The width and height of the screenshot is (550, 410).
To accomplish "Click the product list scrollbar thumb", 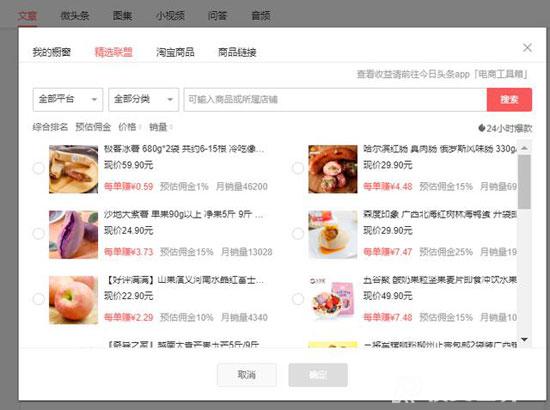I will [x=524, y=182].
